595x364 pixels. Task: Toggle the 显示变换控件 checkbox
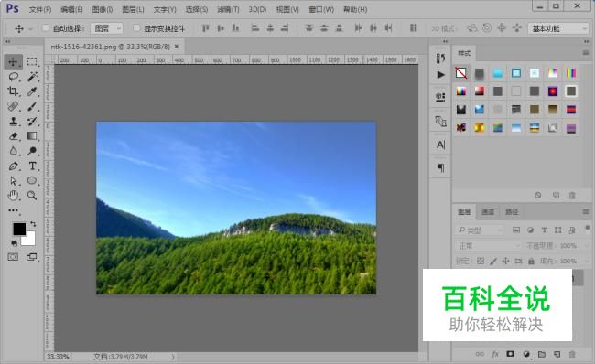pyautogui.click(x=136, y=28)
